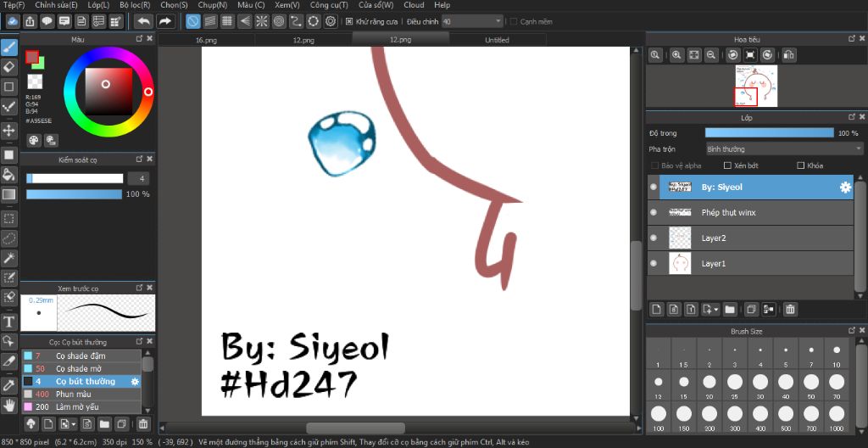The image size is (868, 448).
Task: Select the Hand pan tool
Action: (8, 405)
